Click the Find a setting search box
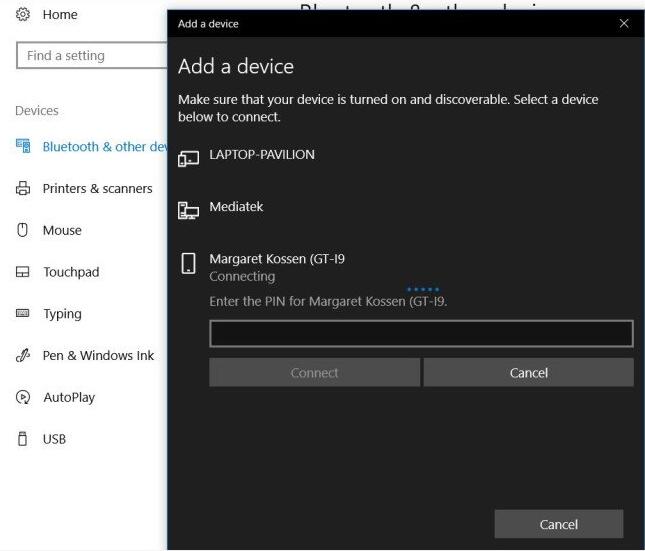 coord(92,56)
